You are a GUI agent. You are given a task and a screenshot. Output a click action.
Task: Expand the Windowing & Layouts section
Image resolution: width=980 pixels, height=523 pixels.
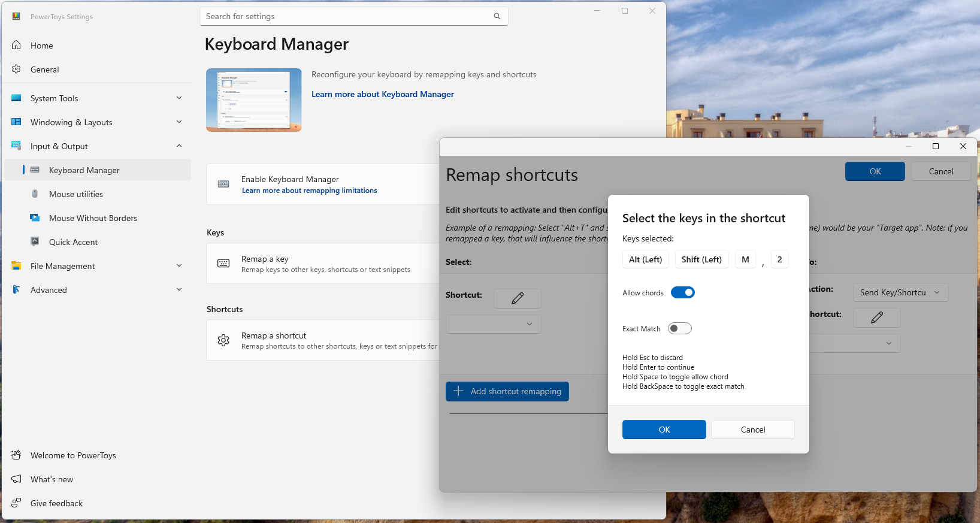click(179, 122)
